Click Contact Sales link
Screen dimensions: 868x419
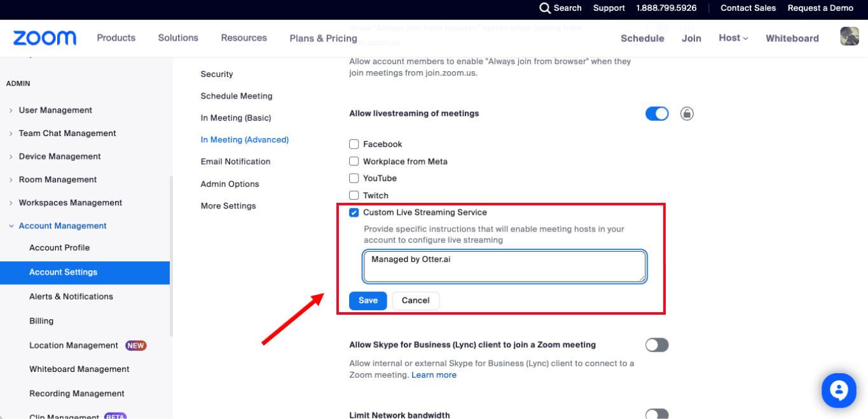748,8
